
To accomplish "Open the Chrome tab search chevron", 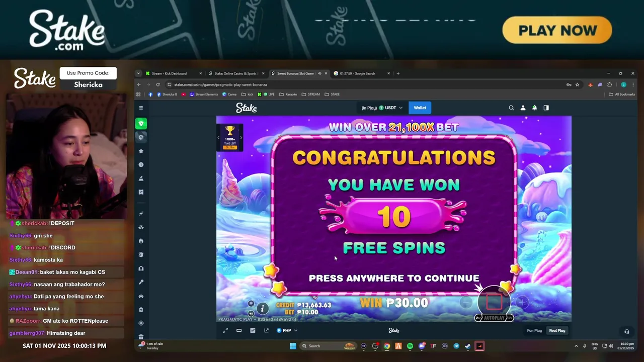I will [138, 73].
